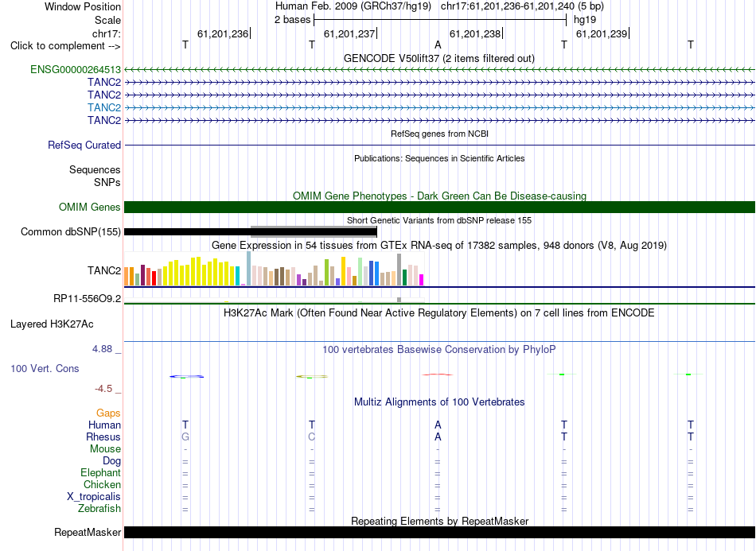Image resolution: width=756 pixels, height=551 pixels.
Task: Click the ENSG00000264513 gene label
Action: point(76,69)
